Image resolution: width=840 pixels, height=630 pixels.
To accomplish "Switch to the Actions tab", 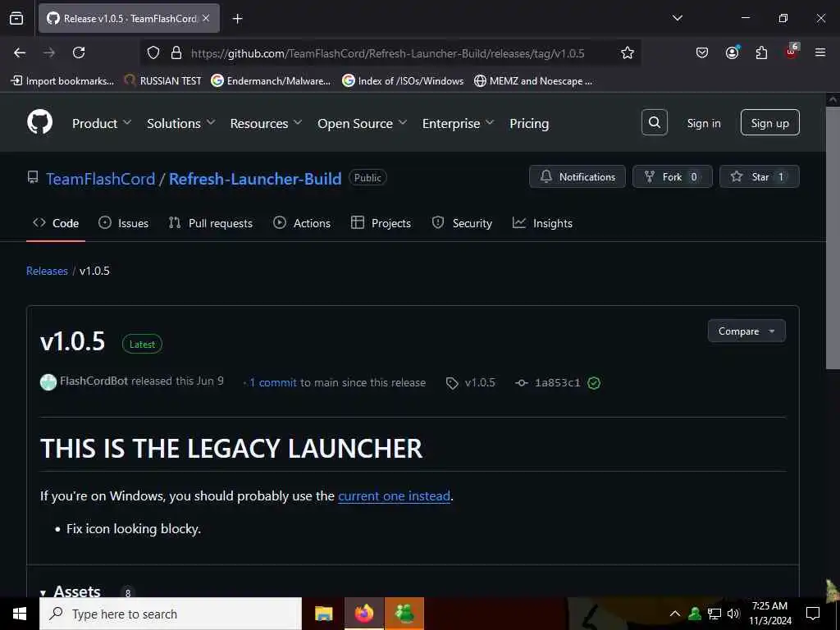I will (302, 223).
